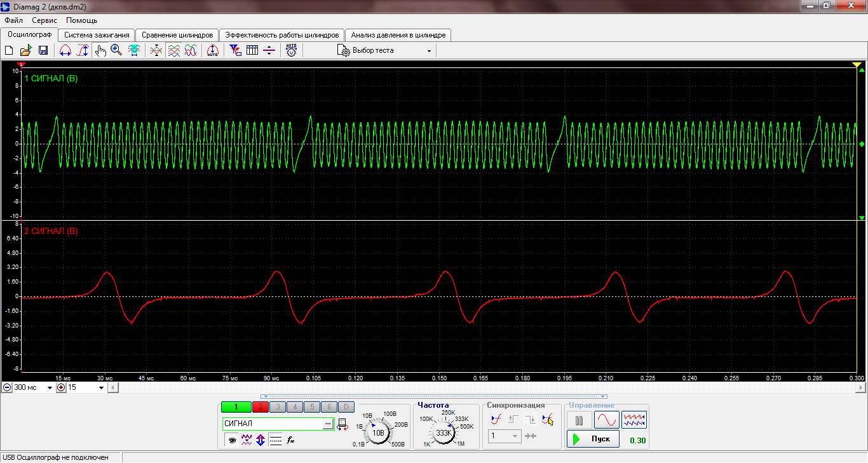Click the filter funnel toolbar icon
Screen dimensions: 868x463
[x=235, y=51]
